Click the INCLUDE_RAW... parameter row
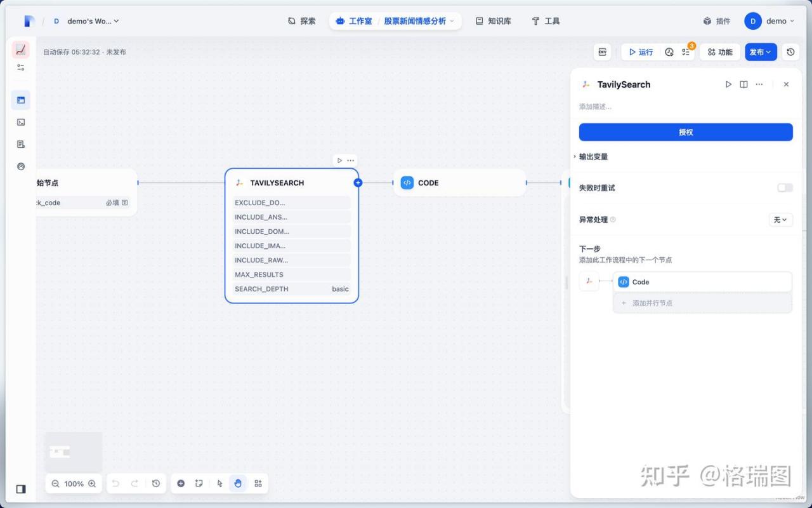 (x=292, y=260)
